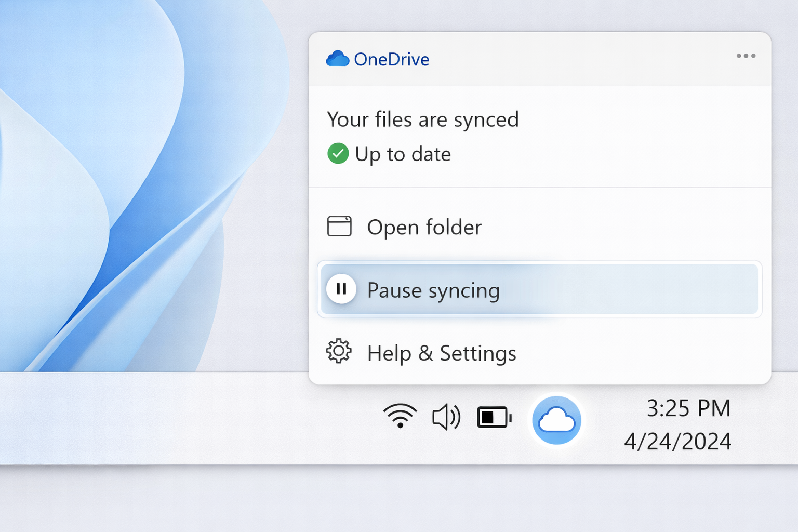The image size is (798, 532).
Task: Click empty taskbar area left of the Wi-Fi icon
Action: [182, 418]
